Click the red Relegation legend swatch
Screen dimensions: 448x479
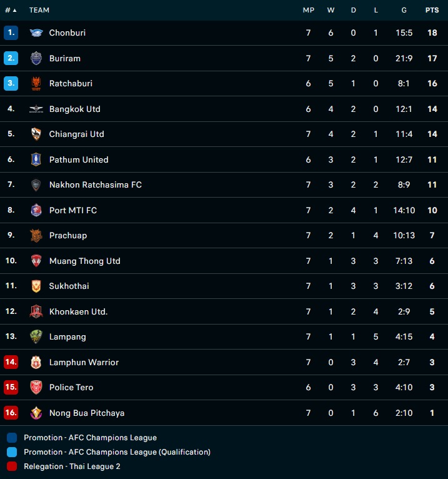[12, 466]
